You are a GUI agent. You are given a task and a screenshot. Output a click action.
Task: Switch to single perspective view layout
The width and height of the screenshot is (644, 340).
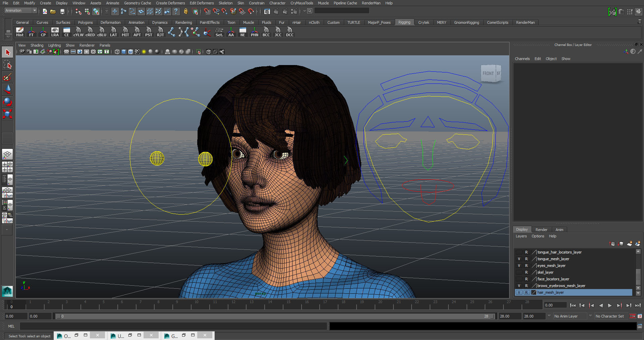[x=7, y=154]
